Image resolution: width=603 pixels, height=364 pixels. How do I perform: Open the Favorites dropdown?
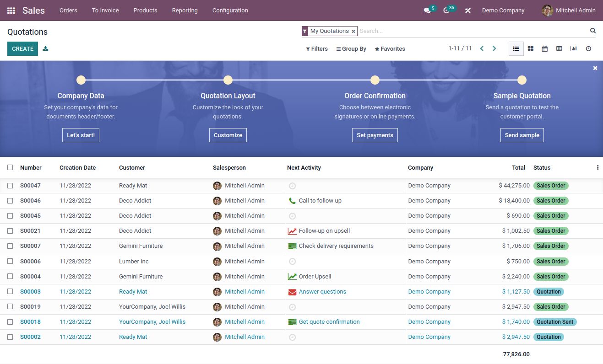[x=390, y=49]
